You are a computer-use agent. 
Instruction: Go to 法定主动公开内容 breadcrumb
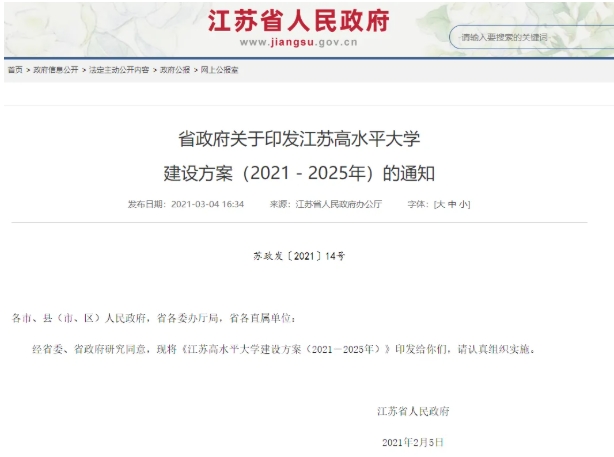(x=118, y=70)
